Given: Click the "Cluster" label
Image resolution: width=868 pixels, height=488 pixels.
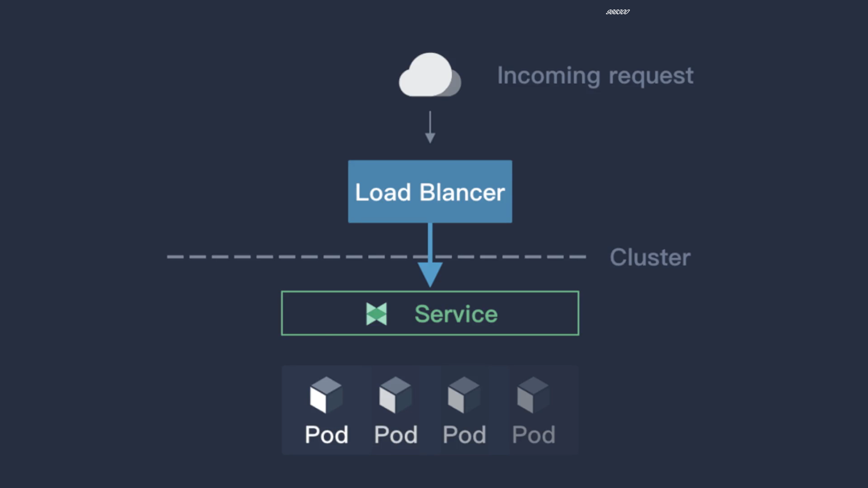Looking at the screenshot, I should [x=650, y=257].
